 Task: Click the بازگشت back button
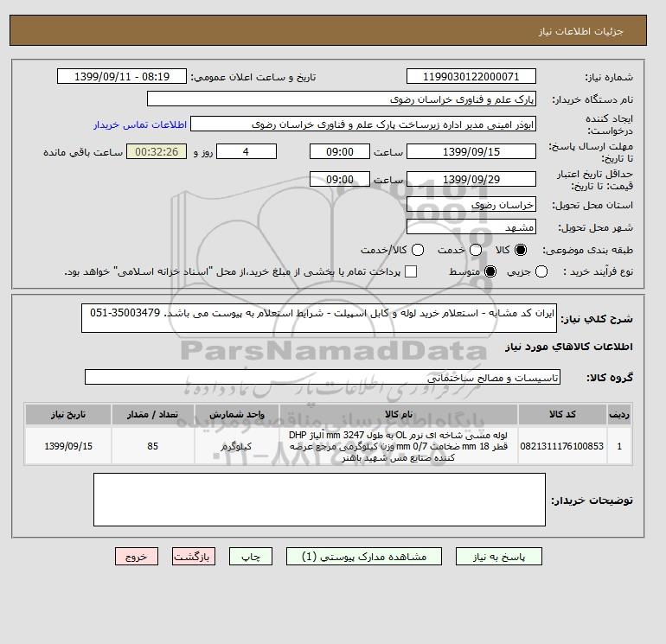click(194, 556)
